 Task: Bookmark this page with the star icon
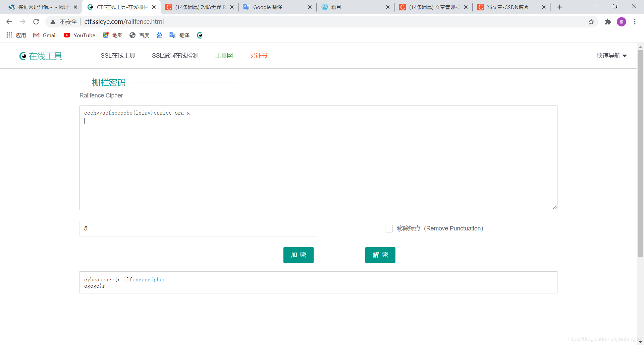tap(591, 22)
